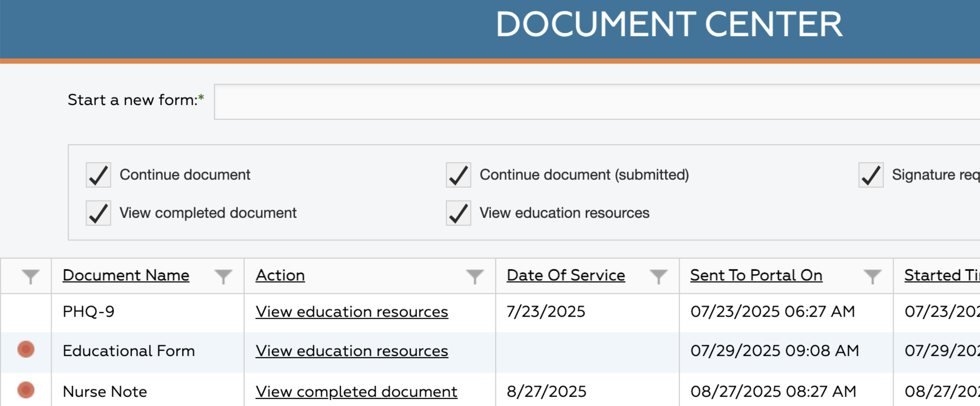Toggle Continue document (submitted) checkbox
This screenshot has height=406, width=980.
[458, 175]
